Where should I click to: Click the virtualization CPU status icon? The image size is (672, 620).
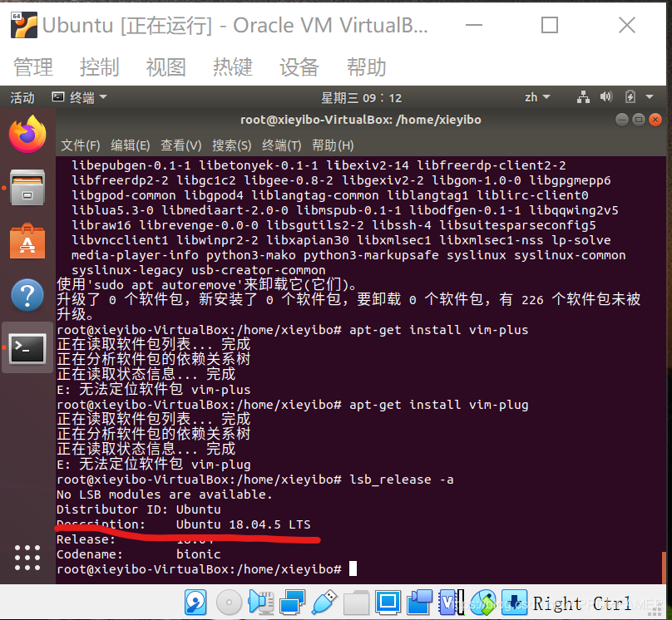pyautogui.click(x=451, y=602)
